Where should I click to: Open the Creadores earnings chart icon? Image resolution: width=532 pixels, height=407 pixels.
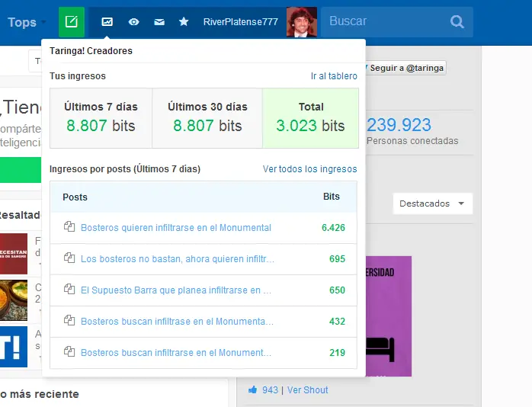tap(107, 22)
